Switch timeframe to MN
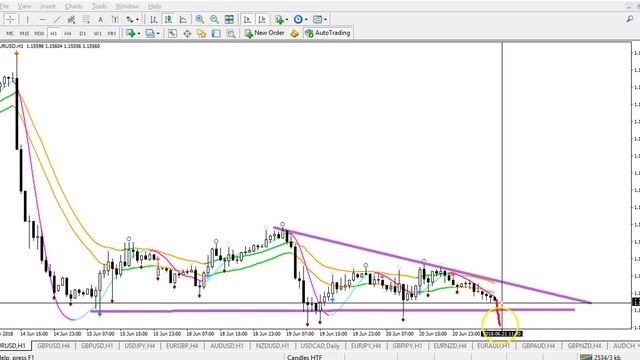 tap(111, 33)
